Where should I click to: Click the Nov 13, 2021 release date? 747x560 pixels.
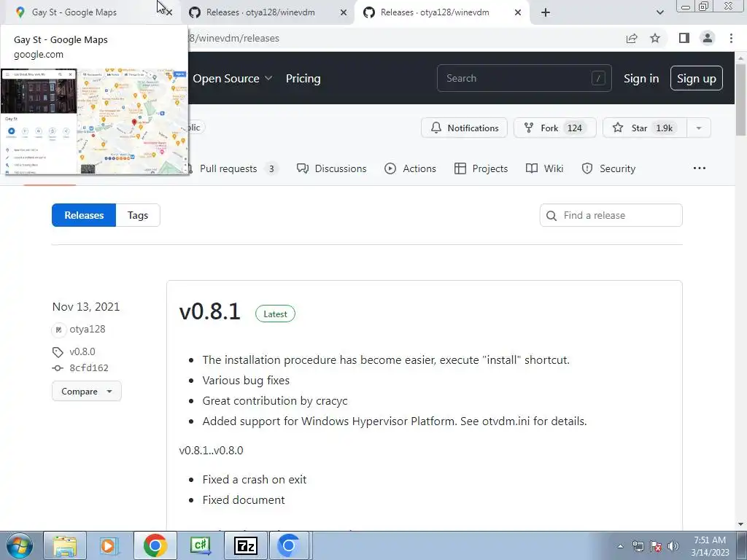pos(86,307)
